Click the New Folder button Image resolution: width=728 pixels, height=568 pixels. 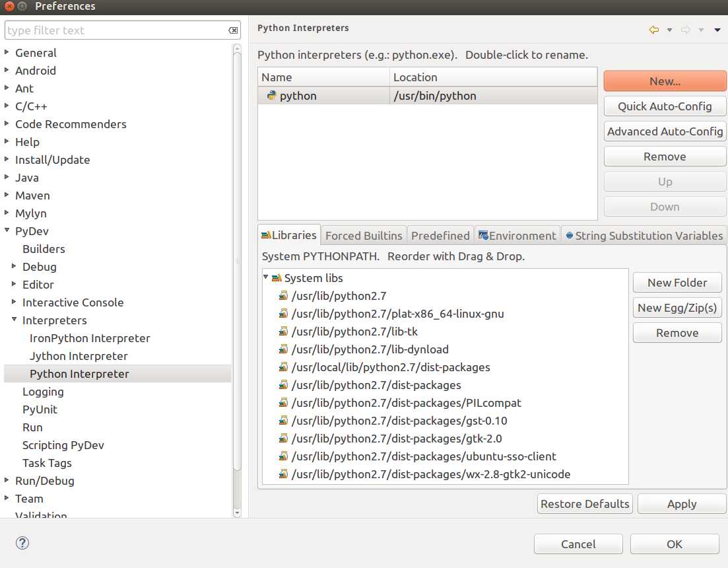(x=677, y=283)
